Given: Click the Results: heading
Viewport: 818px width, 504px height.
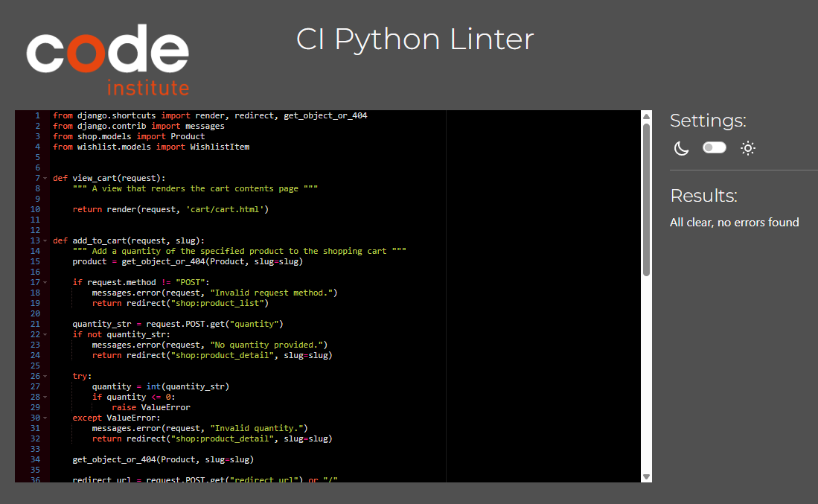Looking at the screenshot, I should [704, 196].
